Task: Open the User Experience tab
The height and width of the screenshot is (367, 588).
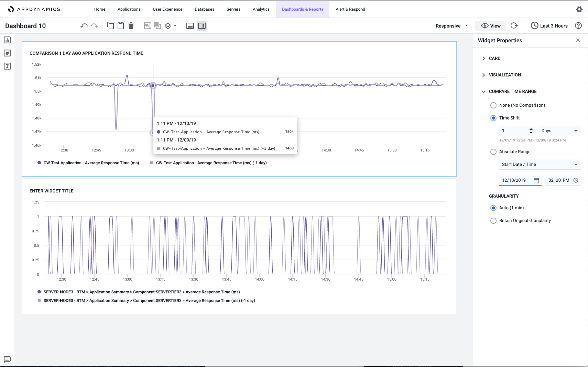Action: tap(167, 9)
